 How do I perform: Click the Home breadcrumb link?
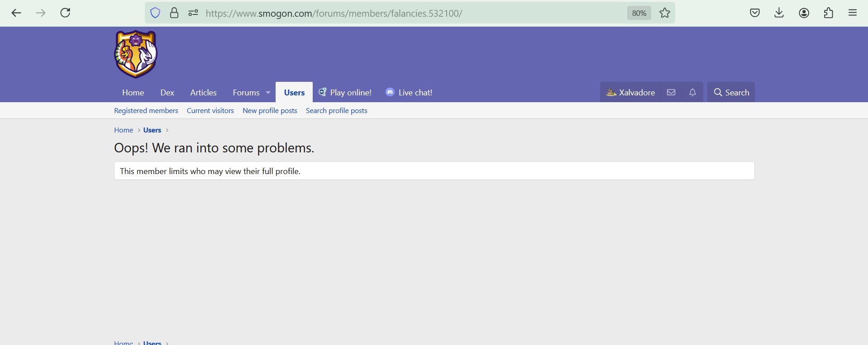tap(124, 130)
